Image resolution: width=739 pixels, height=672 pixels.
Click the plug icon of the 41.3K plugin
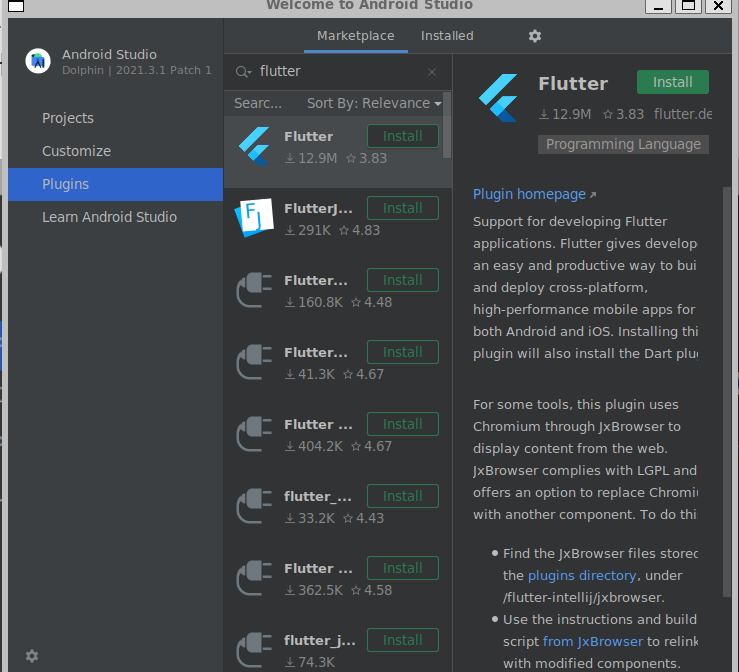click(255, 362)
